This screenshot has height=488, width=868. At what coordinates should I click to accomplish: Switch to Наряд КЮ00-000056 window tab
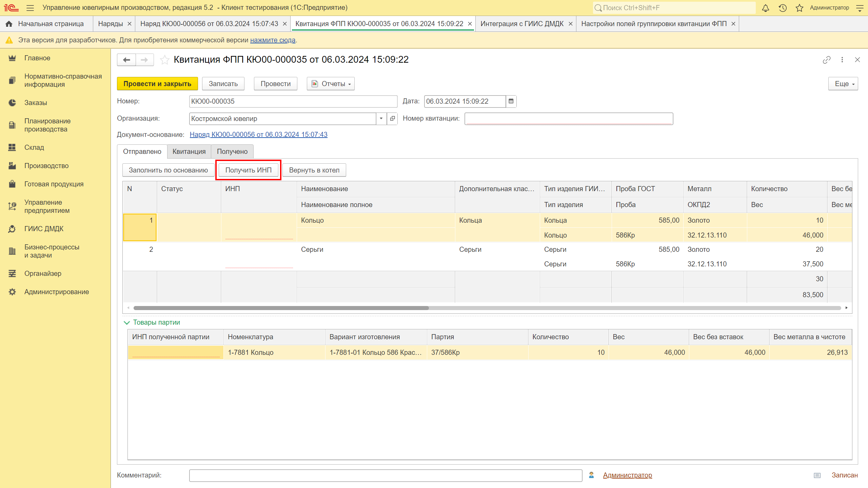pos(209,24)
